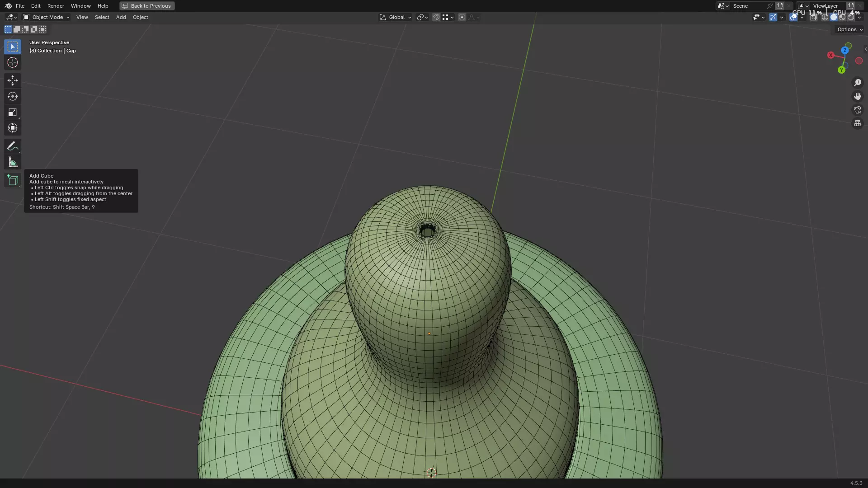Viewport: 868px width, 488px height.
Task: Toggle viewport overlays on or off
Action: [793, 17]
